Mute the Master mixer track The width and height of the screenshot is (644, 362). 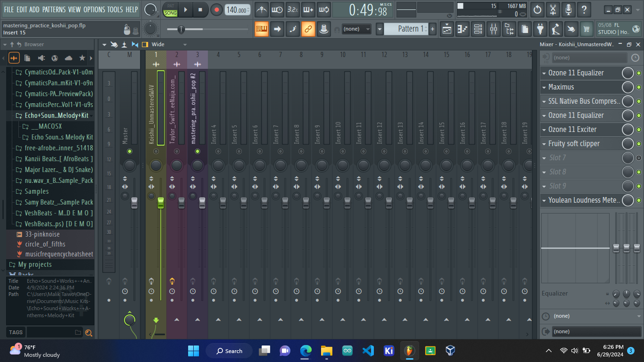click(x=130, y=151)
